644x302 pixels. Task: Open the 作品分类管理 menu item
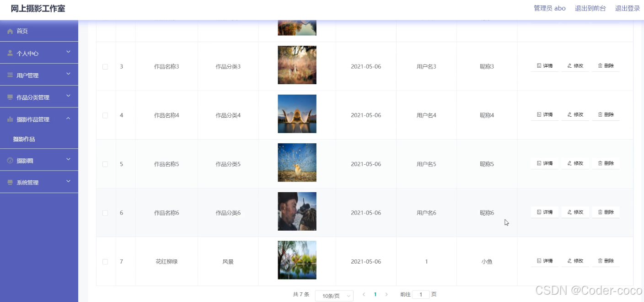point(39,97)
